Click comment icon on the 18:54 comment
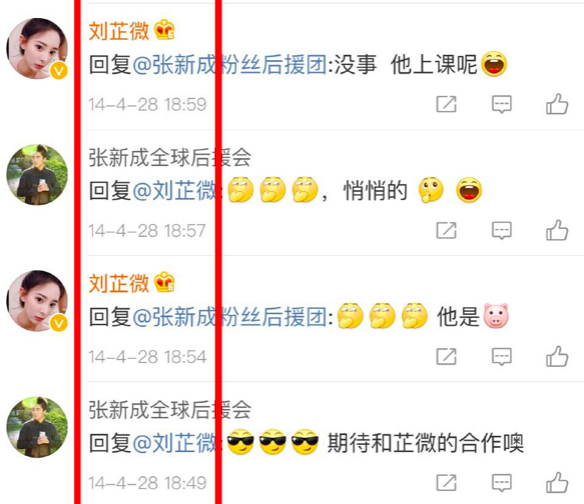The image size is (584, 504). pyautogui.click(x=502, y=357)
